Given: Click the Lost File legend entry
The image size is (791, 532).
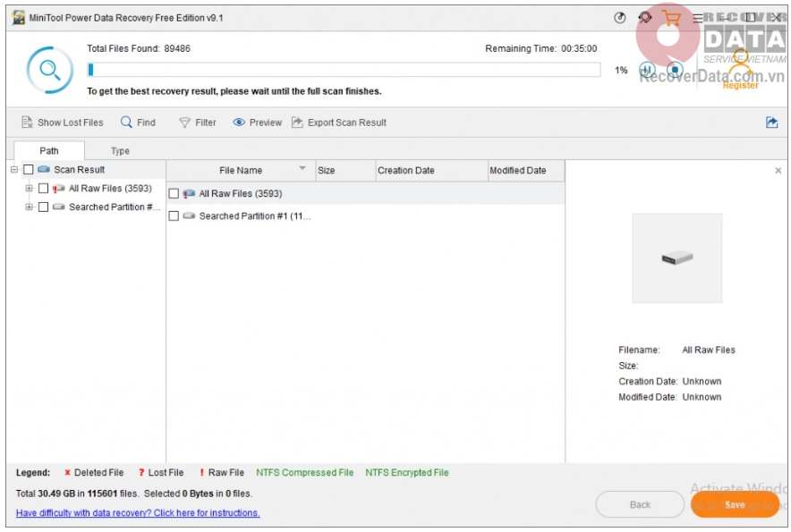Looking at the screenshot, I should coord(161,472).
